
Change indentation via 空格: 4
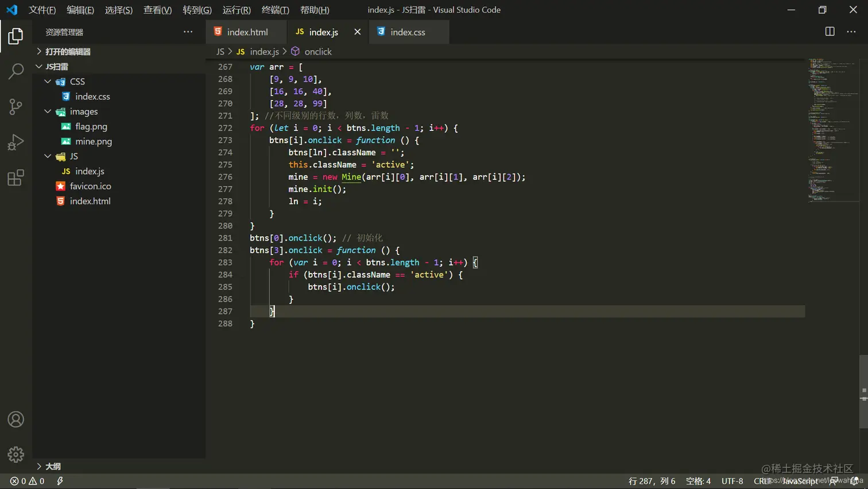point(698,481)
